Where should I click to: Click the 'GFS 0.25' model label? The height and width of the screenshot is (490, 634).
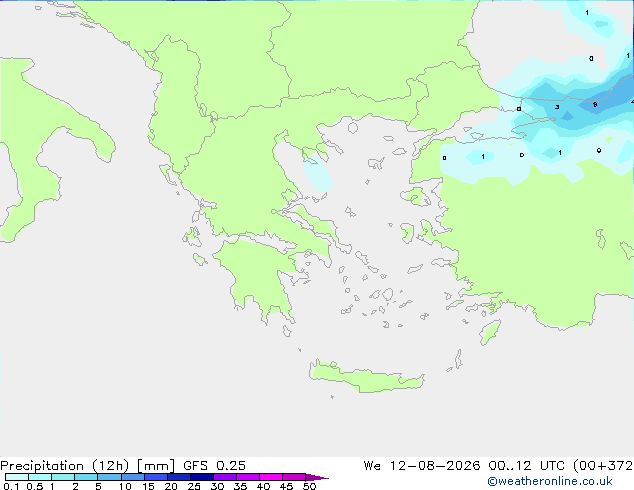(214, 466)
